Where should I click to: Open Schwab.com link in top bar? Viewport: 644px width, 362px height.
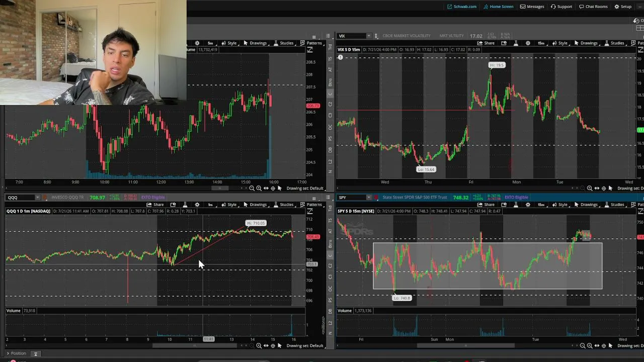[462, 7]
